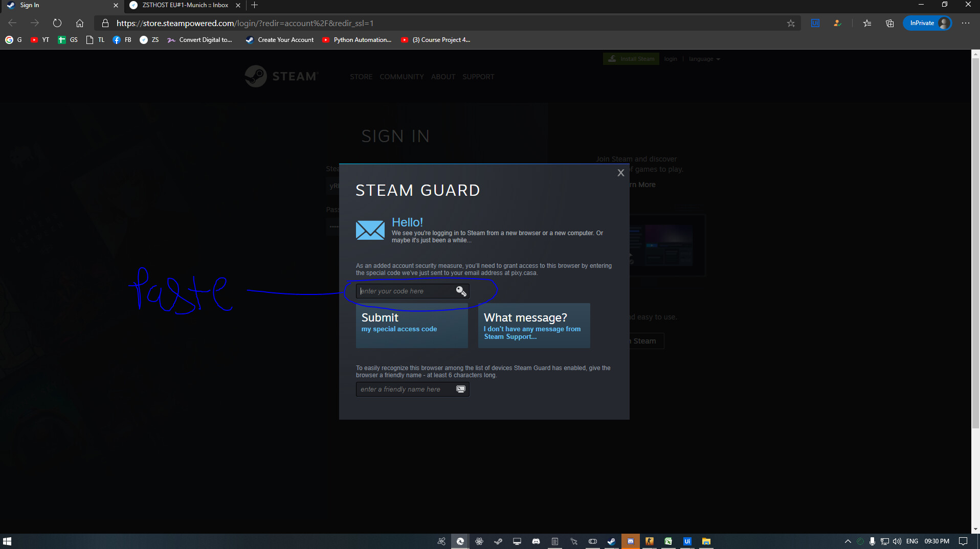Open browser Settings and more menu
980x549 pixels.
(966, 23)
